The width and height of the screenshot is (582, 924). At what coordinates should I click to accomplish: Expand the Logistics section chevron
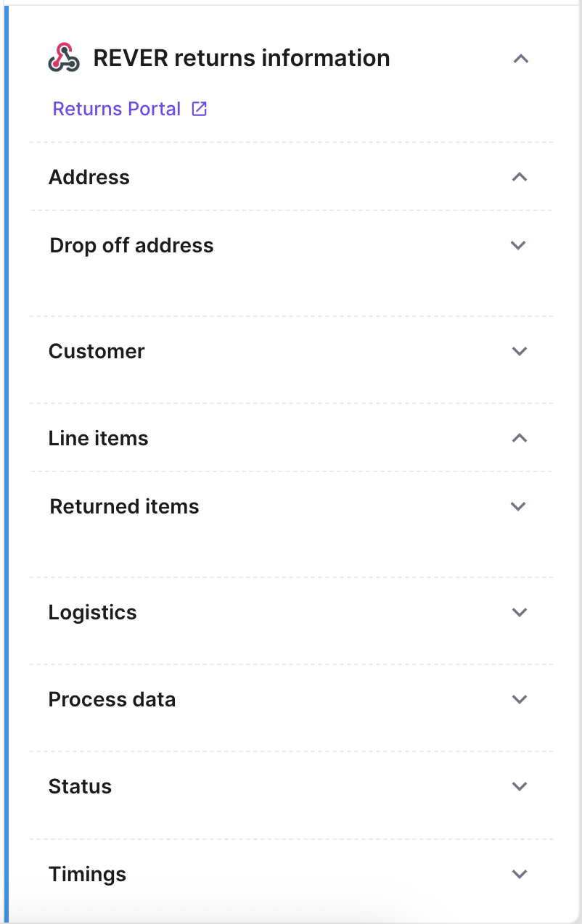(x=519, y=612)
